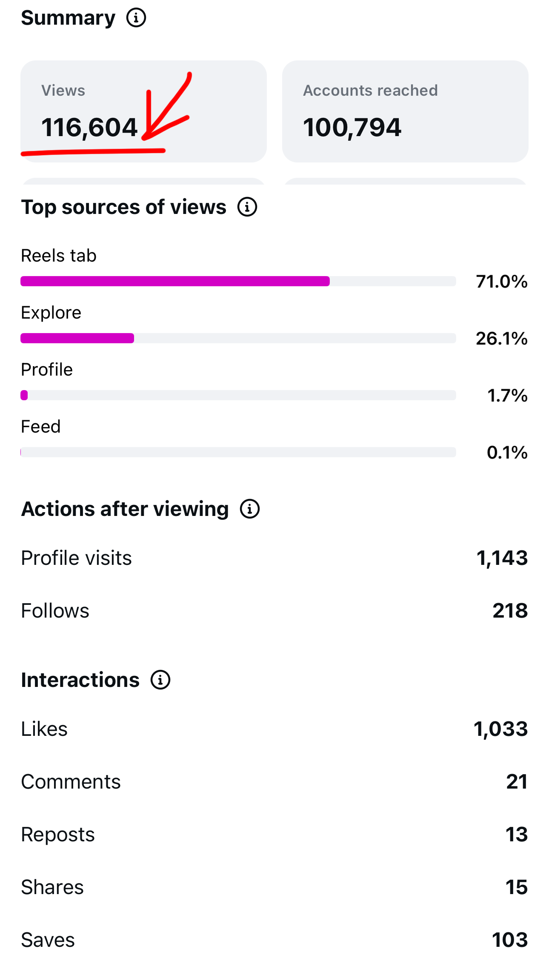The height and width of the screenshot is (980, 549).
Task: Select the Views metric card
Action: coord(145,111)
